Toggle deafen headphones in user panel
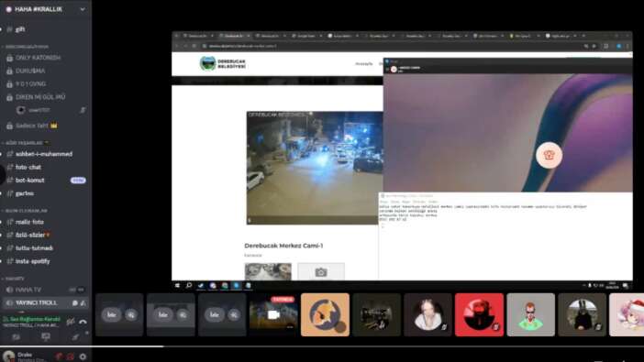This screenshot has height=362, width=644. point(71,357)
